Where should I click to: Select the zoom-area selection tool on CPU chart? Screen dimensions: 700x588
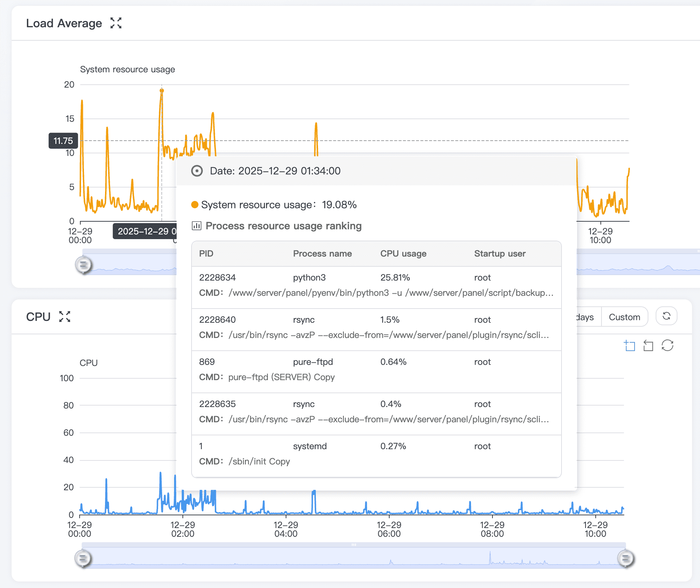630,346
